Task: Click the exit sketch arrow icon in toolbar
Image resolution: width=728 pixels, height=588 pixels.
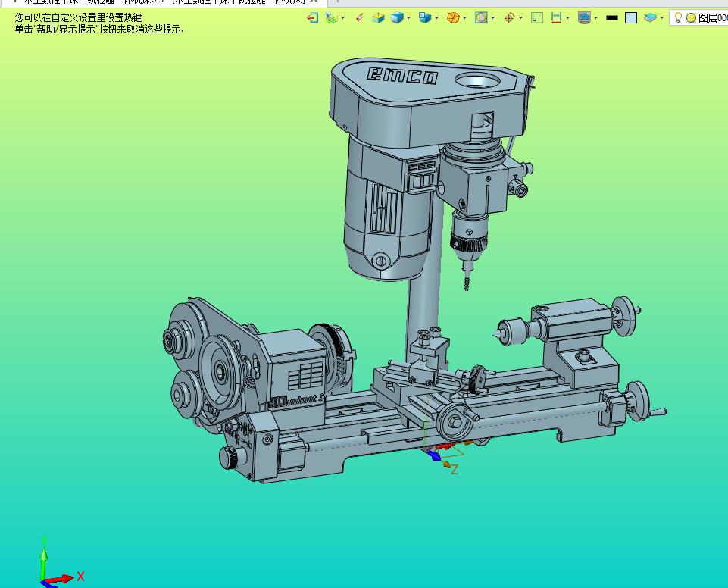Action: [x=312, y=17]
